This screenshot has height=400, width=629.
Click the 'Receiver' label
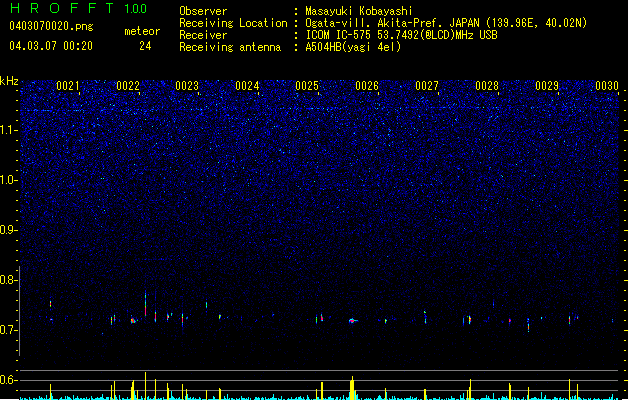[x=203, y=35]
